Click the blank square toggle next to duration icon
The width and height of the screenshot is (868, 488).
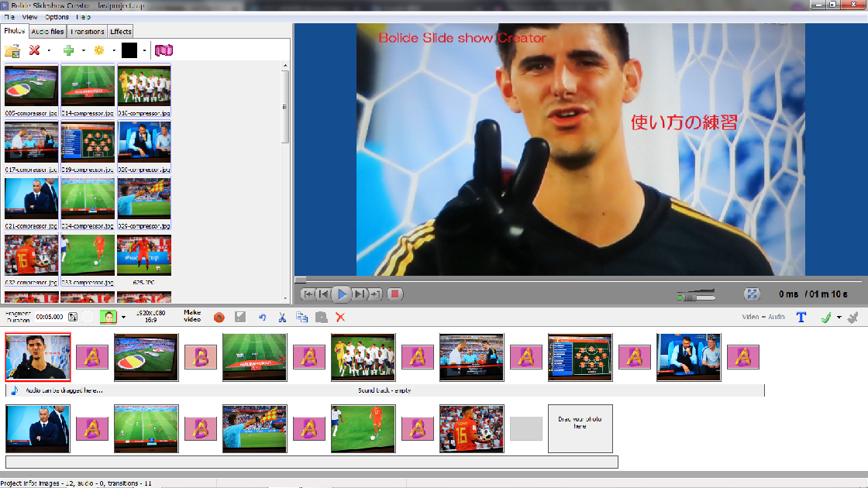coord(88,317)
